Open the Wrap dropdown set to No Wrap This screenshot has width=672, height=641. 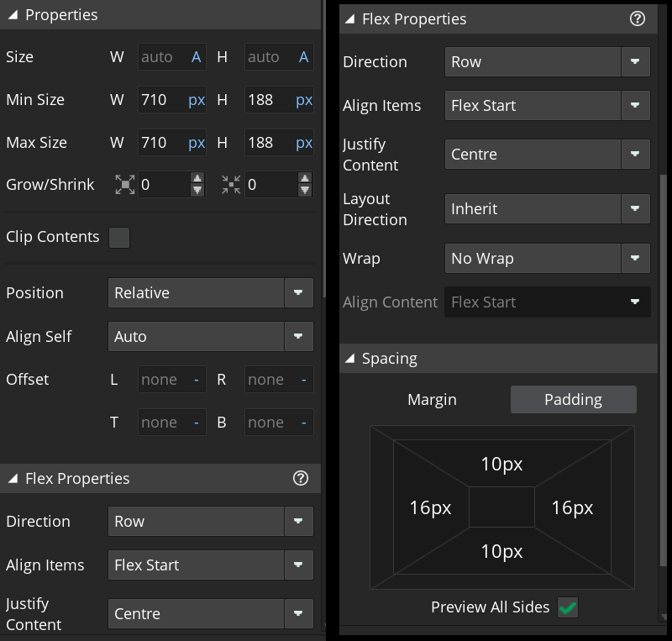[547, 258]
